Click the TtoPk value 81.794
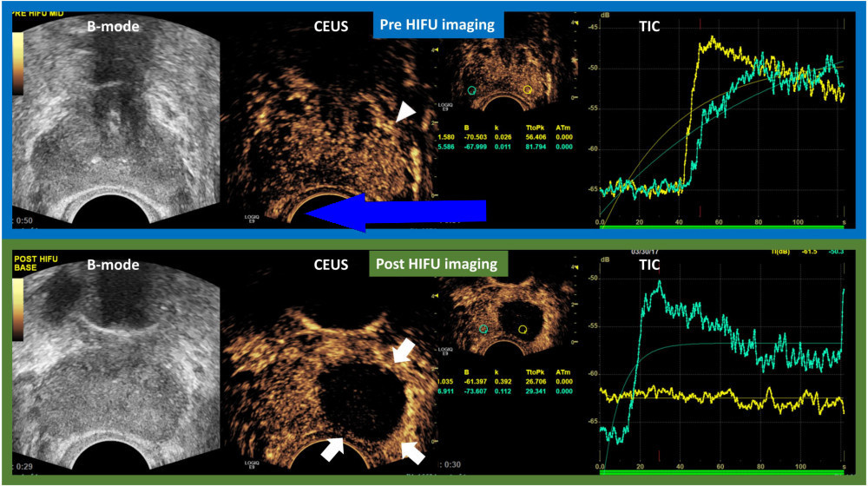The width and height of the screenshot is (868, 486). [536, 147]
